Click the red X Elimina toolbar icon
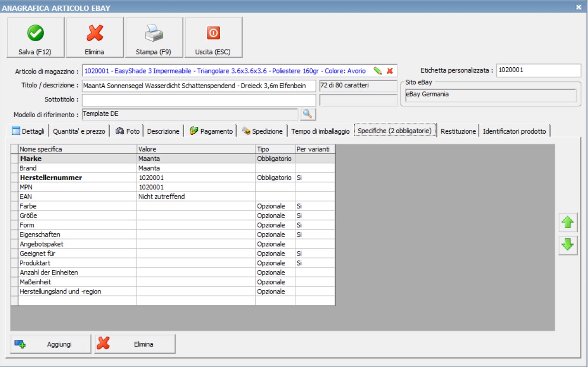 94,33
